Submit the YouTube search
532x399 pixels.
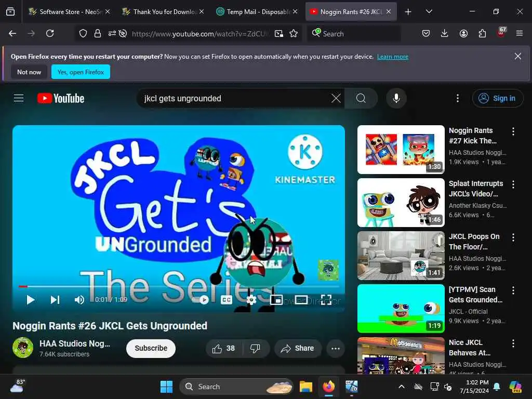361,98
